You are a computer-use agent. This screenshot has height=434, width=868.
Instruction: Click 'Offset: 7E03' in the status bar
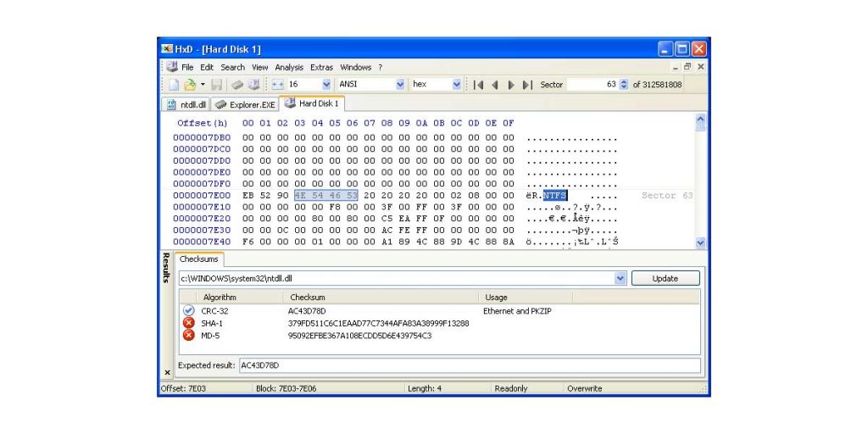[x=183, y=388]
